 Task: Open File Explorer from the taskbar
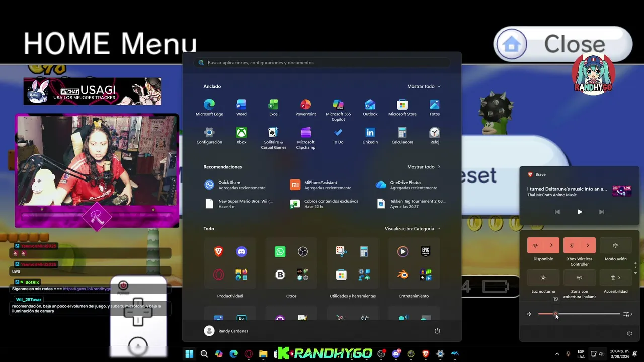click(x=263, y=354)
